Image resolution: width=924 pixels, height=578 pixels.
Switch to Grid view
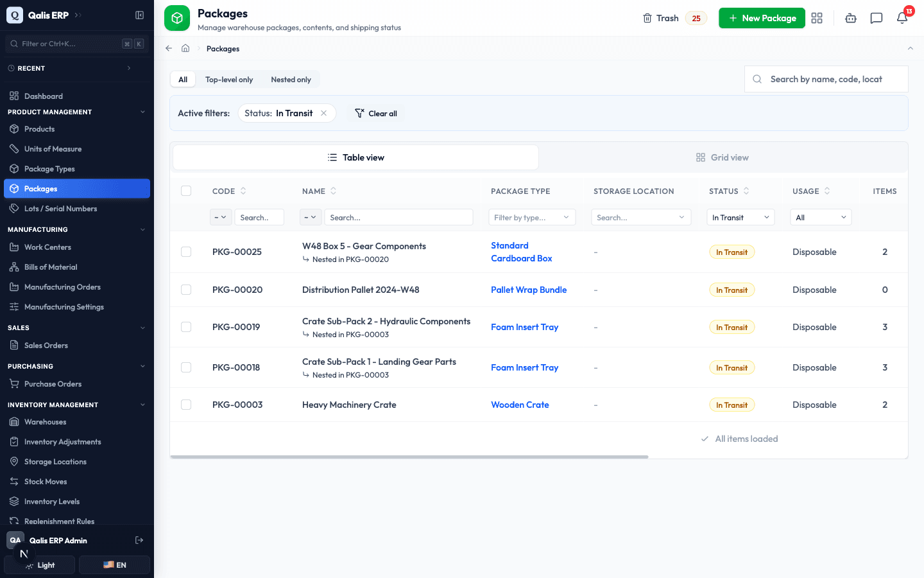pyautogui.click(x=723, y=157)
